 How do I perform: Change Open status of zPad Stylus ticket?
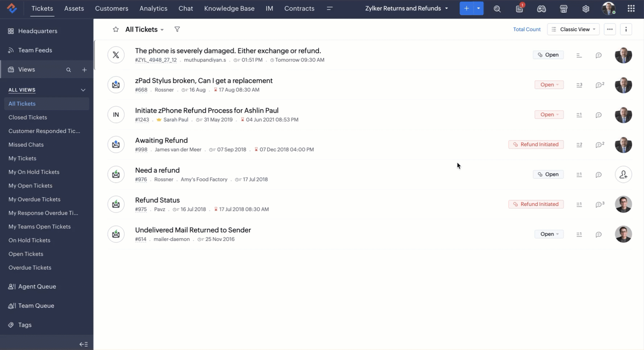point(549,85)
